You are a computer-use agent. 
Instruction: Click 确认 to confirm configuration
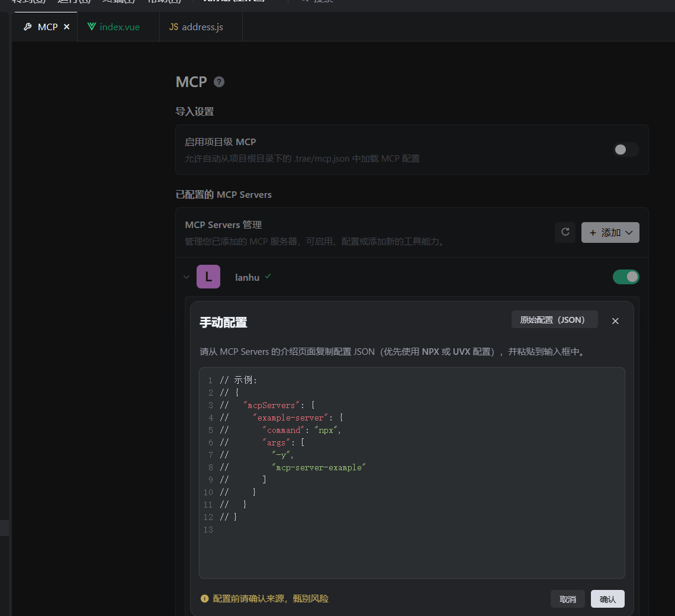click(x=607, y=599)
